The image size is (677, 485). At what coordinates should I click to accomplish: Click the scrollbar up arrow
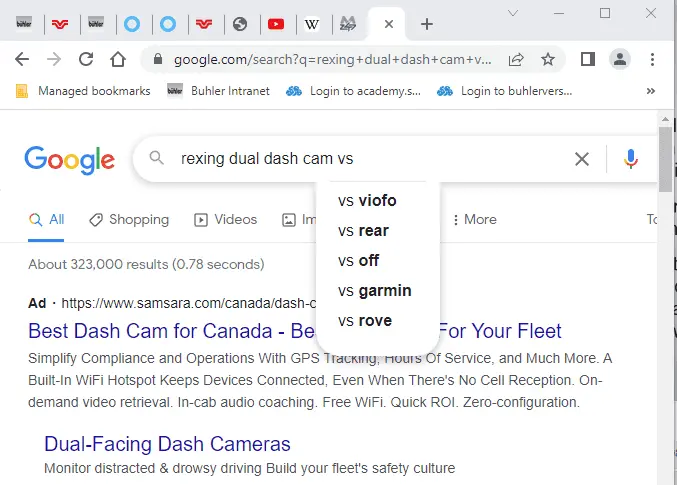click(665, 119)
